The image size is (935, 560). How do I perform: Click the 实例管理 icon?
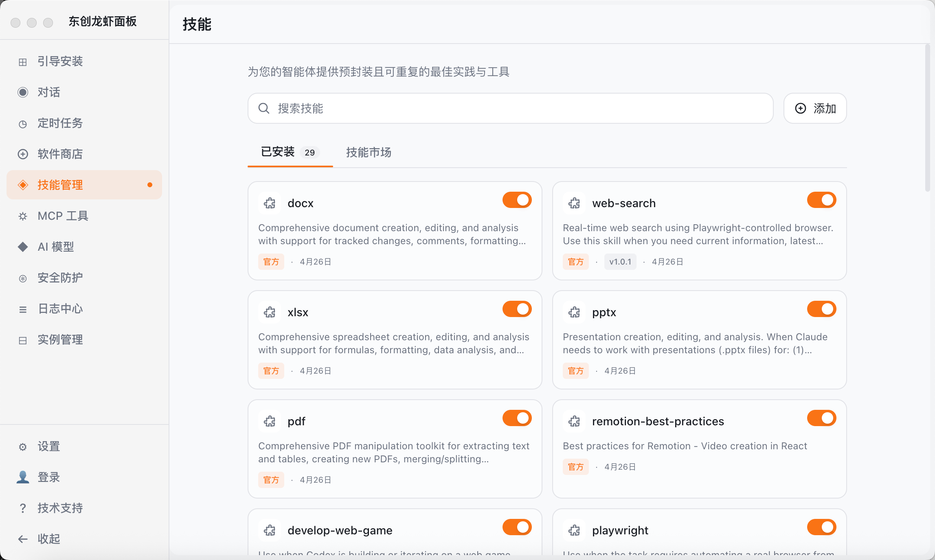23,340
